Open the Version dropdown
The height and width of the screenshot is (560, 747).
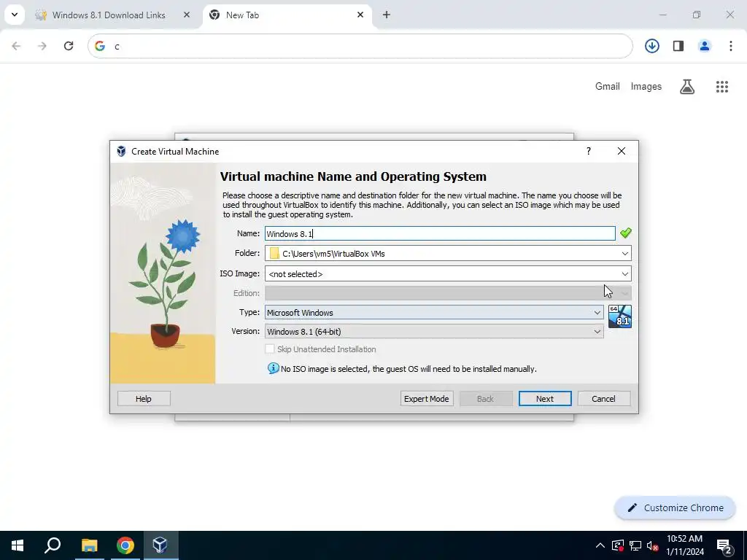[434, 332]
